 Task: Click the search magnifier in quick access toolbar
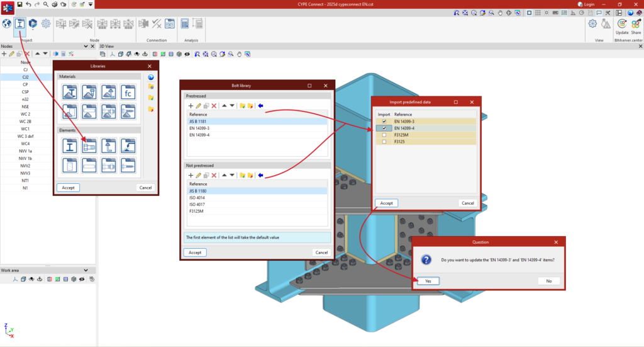[45, 4]
